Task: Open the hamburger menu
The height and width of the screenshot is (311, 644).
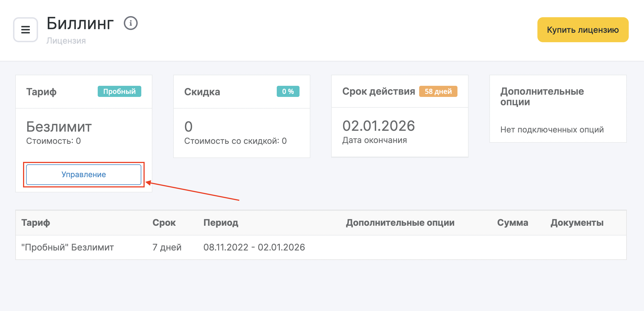Action: [x=26, y=30]
